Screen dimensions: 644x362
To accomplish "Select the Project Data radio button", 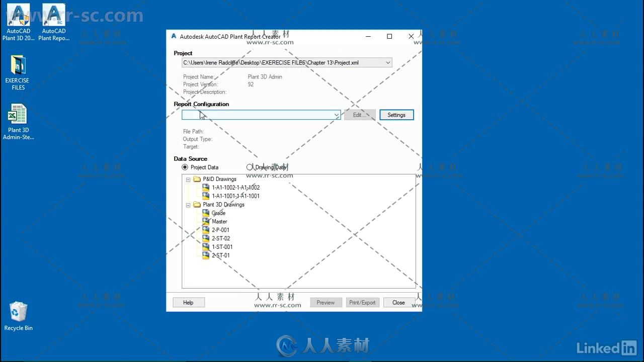I will pos(185,167).
